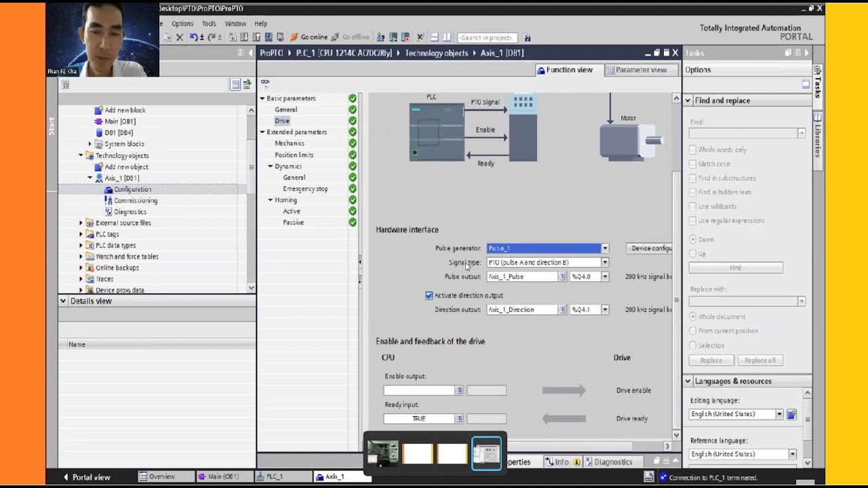Select General under Basic parameters

tap(285, 110)
